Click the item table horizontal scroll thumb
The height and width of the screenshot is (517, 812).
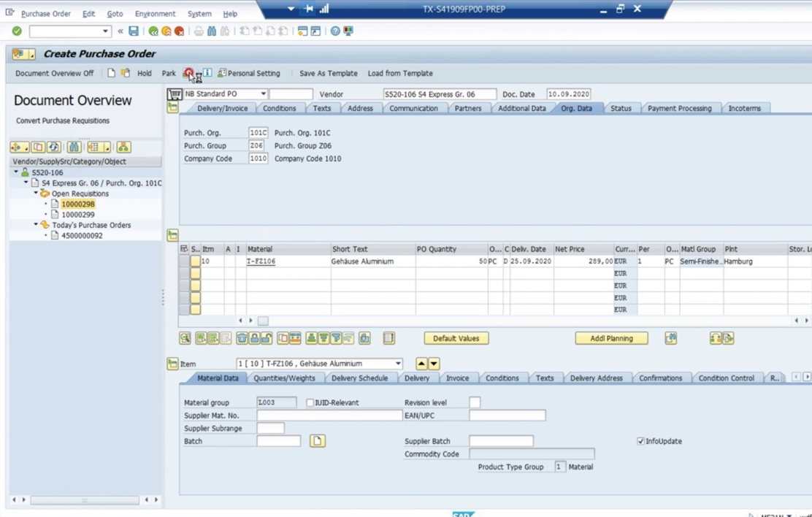[263, 321]
